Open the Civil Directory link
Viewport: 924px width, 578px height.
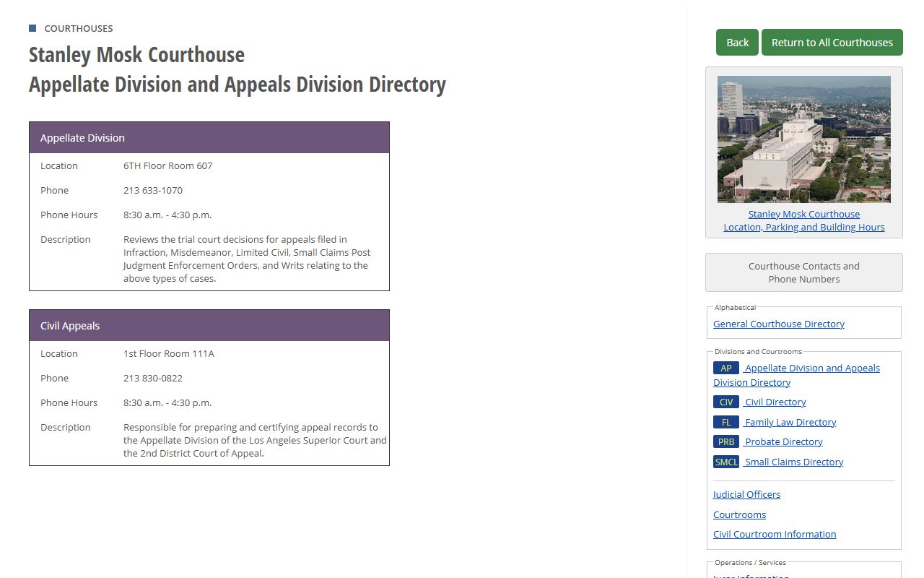[x=775, y=402]
